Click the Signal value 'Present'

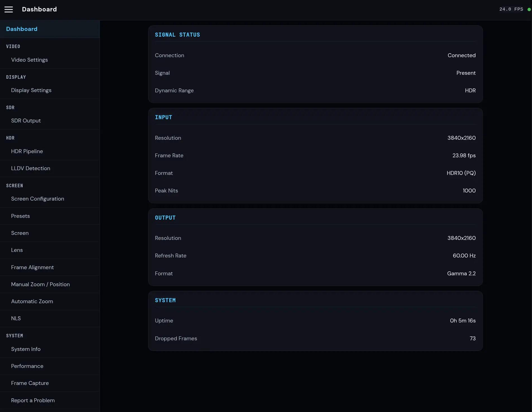[466, 73]
